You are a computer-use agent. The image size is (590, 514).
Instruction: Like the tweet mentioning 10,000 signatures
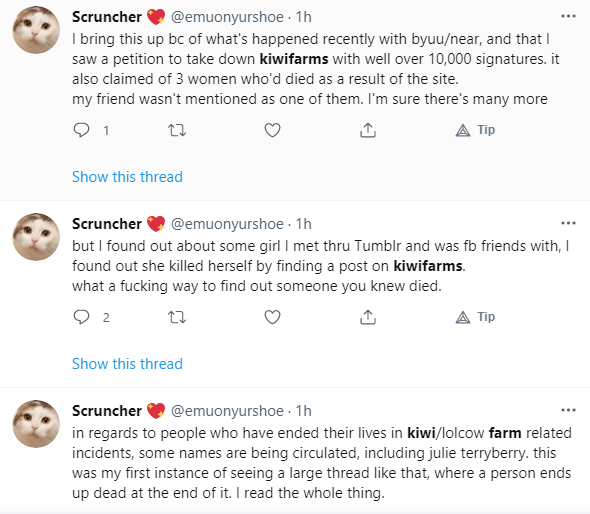(272, 130)
